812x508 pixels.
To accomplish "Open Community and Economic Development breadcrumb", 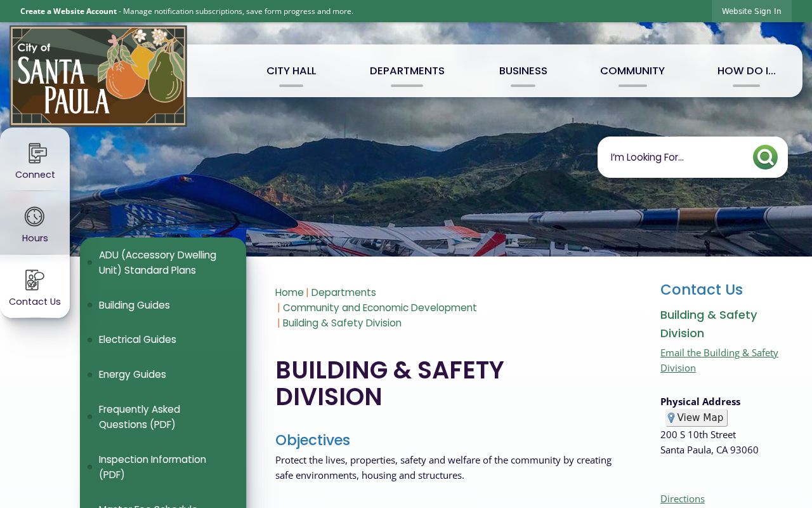I will [x=379, y=308].
